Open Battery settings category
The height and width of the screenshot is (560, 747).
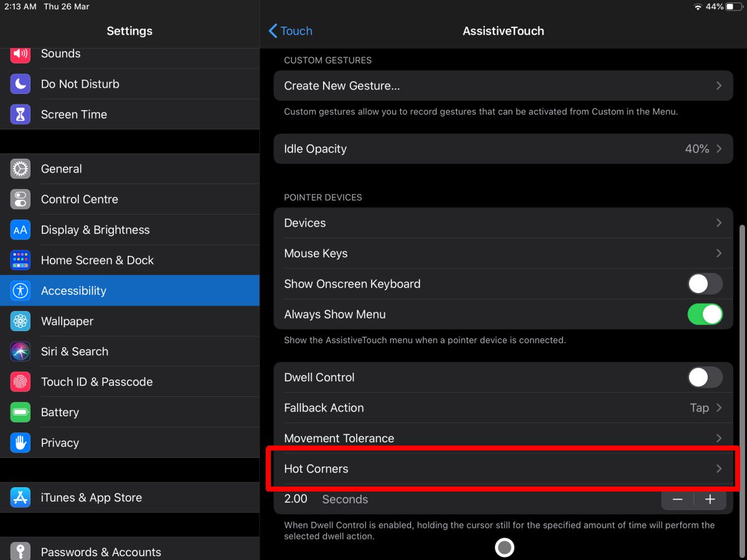[129, 413]
